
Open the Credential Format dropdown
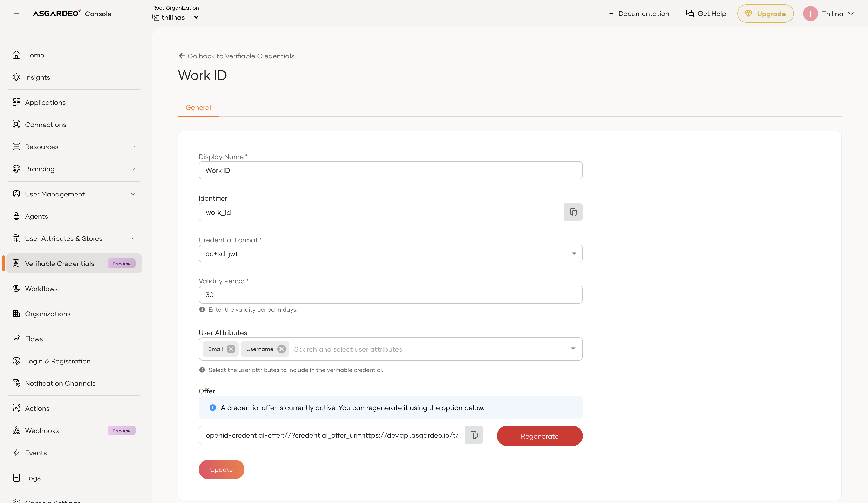coord(390,253)
